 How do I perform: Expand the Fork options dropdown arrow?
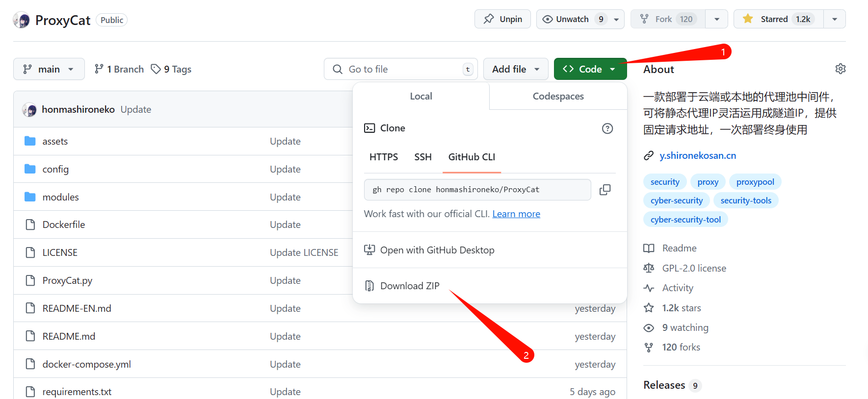(717, 19)
